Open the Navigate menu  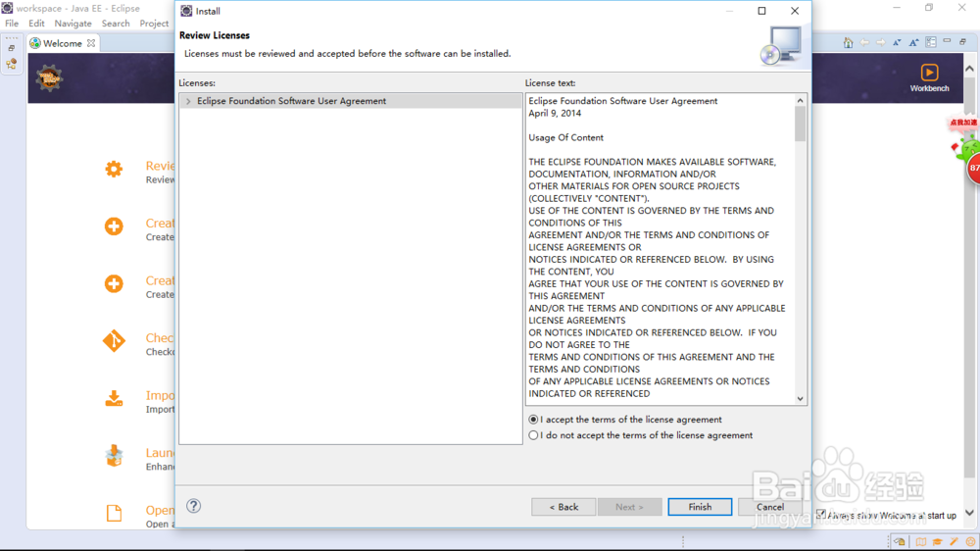click(73, 24)
